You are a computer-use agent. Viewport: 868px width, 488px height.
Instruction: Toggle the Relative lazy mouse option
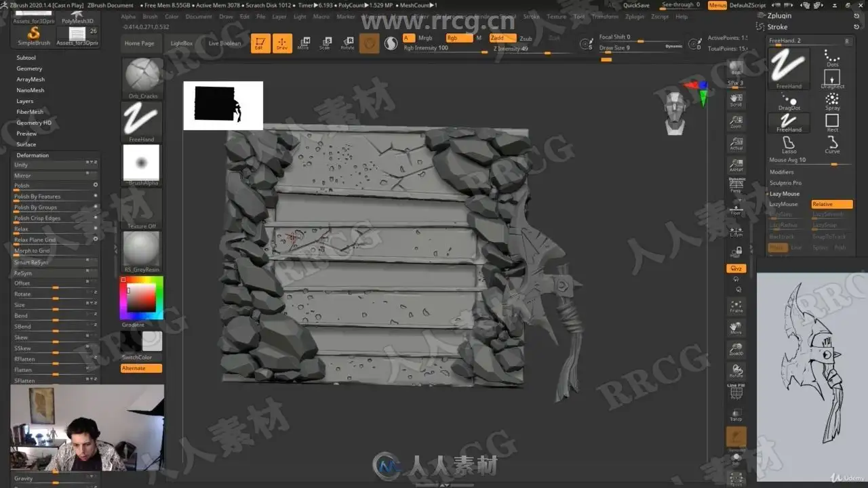pyautogui.click(x=832, y=204)
